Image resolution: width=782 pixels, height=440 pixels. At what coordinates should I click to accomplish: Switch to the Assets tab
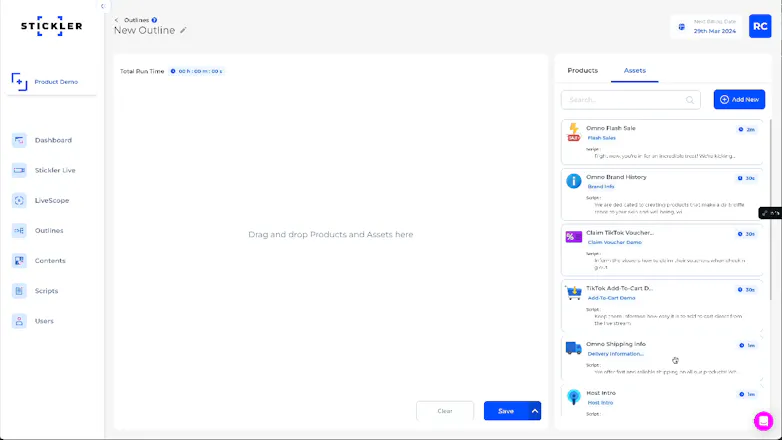634,70
